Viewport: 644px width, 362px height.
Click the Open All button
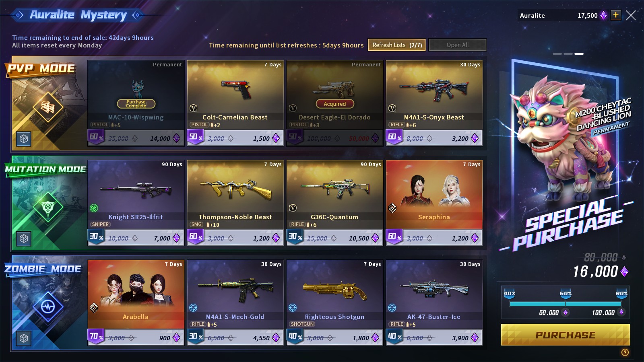pyautogui.click(x=458, y=45)
